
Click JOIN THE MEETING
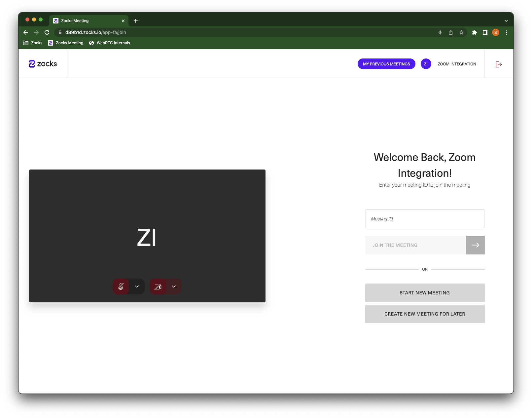pyautogui.click(x=415, y=245)
